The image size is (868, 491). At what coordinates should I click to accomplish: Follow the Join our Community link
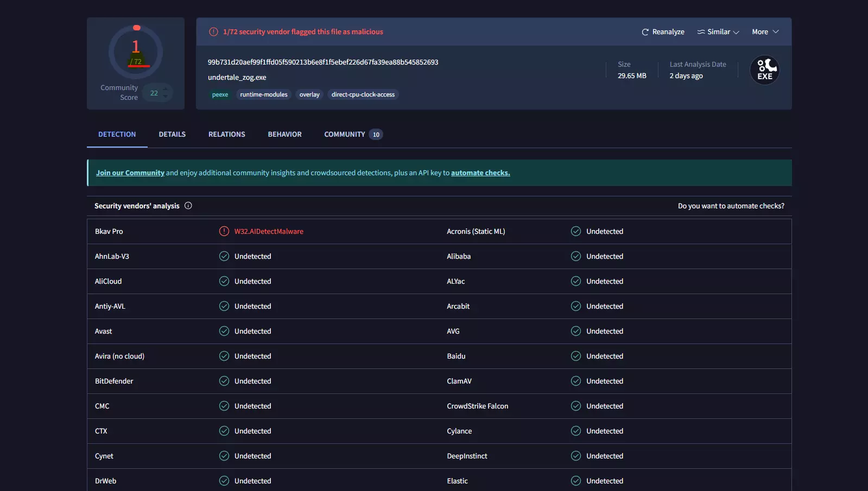[130, 173]
